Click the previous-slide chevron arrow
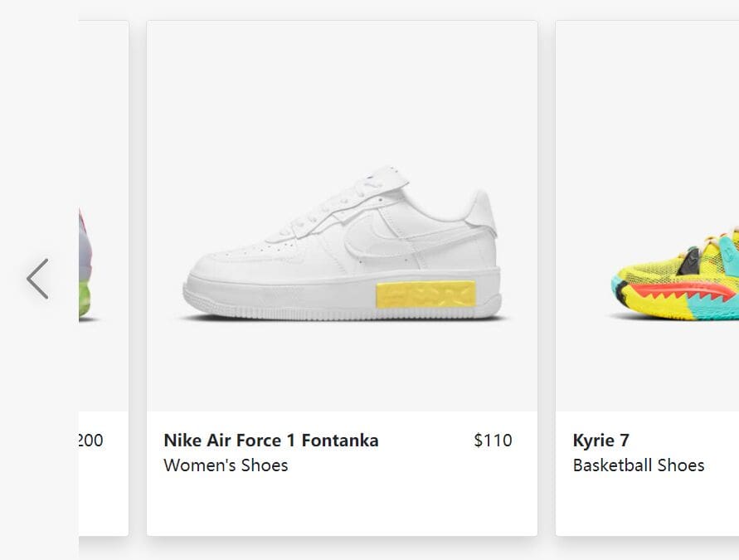 click(37, 279)
